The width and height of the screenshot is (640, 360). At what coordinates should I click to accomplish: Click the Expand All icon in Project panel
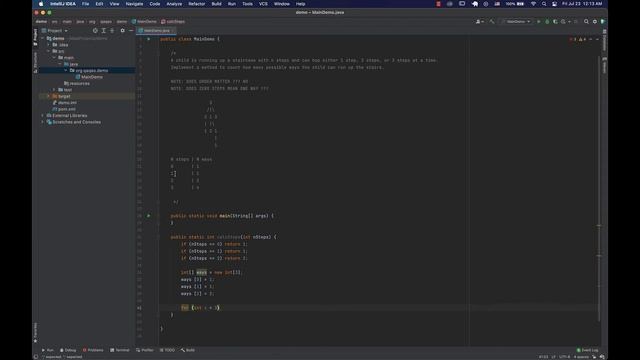pyautogui.click(x=104, y=31)
